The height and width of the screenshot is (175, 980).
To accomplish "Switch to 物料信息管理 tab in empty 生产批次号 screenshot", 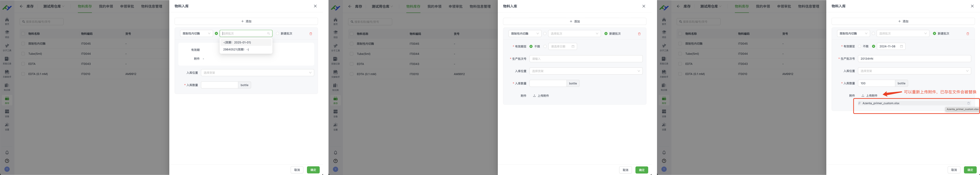I will 480,6.
